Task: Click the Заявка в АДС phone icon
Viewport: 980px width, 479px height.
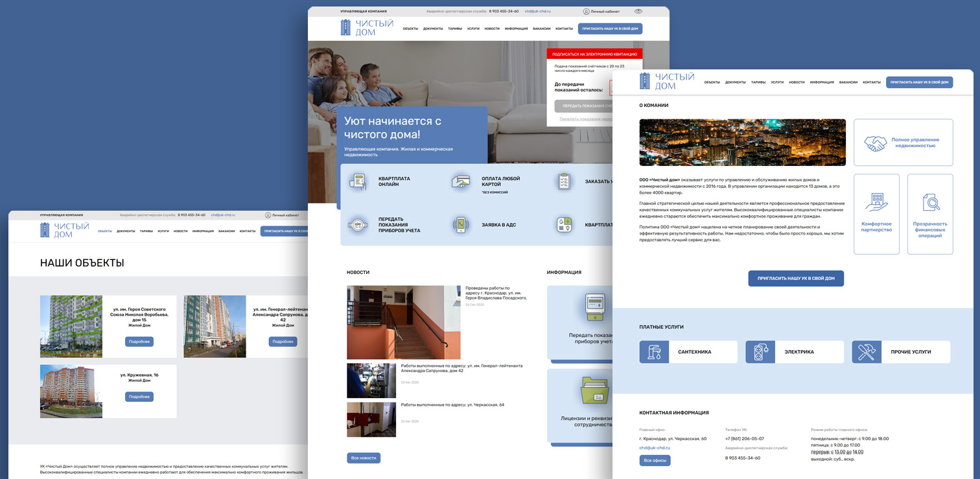Action: (x=461, y=224)
